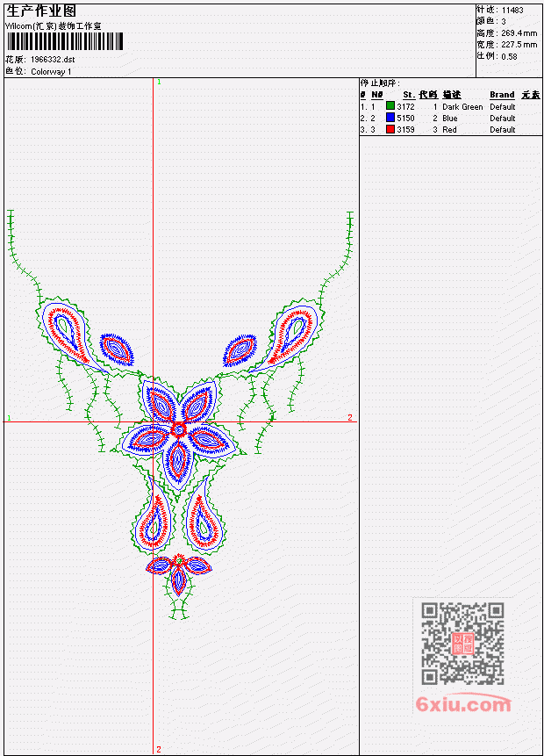Click the barcode under the studio name
The height and width of the screenshot is (756, 544).
click(65, 41)
